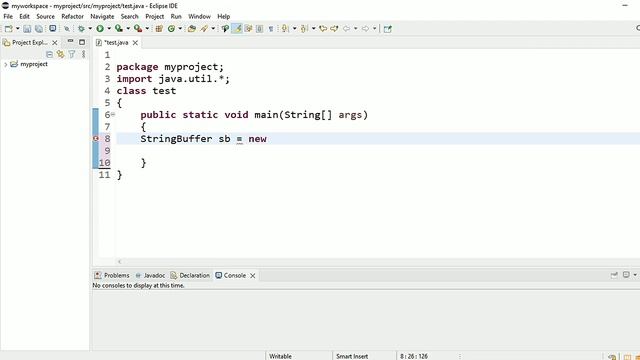The height and width of the screenshot is (360, 640).
Task: Open the Source menu
Action: (45, 16)
